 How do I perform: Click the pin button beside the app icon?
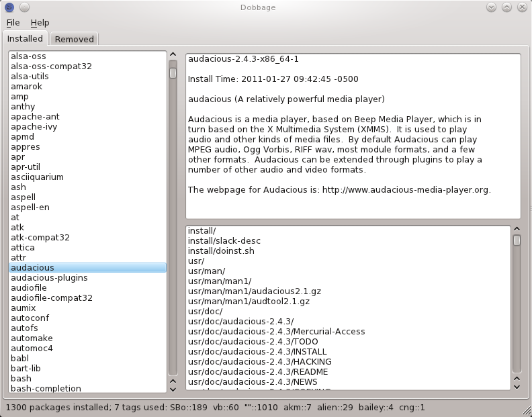pyautogui.click(x=24, y=7)
